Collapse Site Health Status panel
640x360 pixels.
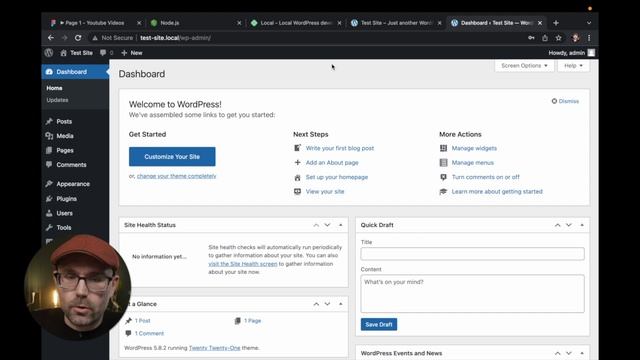(340, 225)
